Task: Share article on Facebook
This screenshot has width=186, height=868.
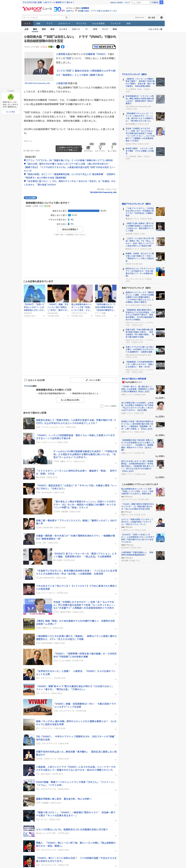Action: pyautogui.click(x=63, y=47)
